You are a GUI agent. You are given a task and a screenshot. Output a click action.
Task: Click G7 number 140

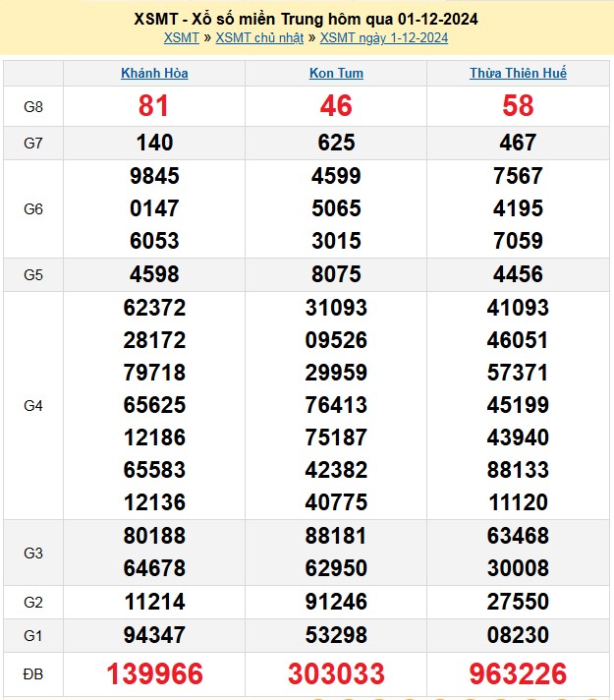(x=154, y=143)
